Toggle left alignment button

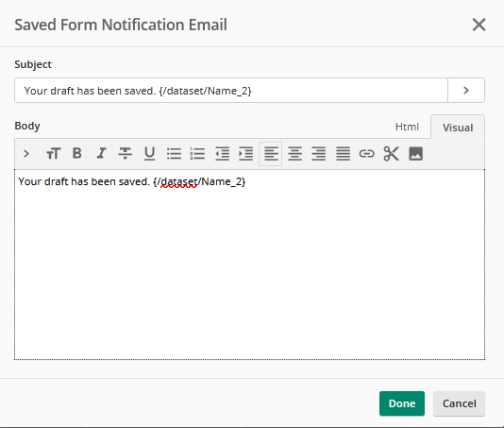pyautogui.click(x=271, y=154)
